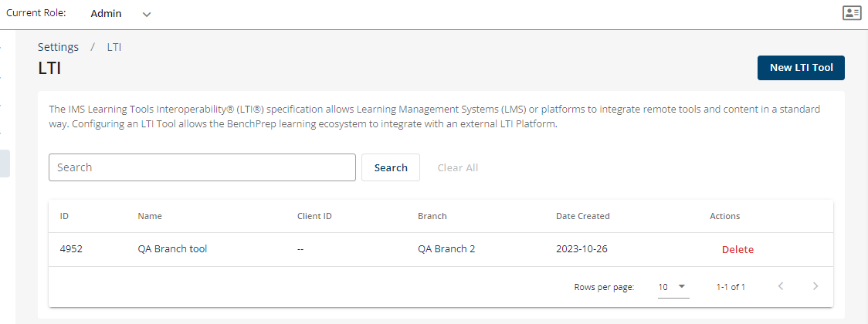Navigate to Settings via breadcrumb
Image resolution: width=868 pixels, height=324 pixels.
58,47
